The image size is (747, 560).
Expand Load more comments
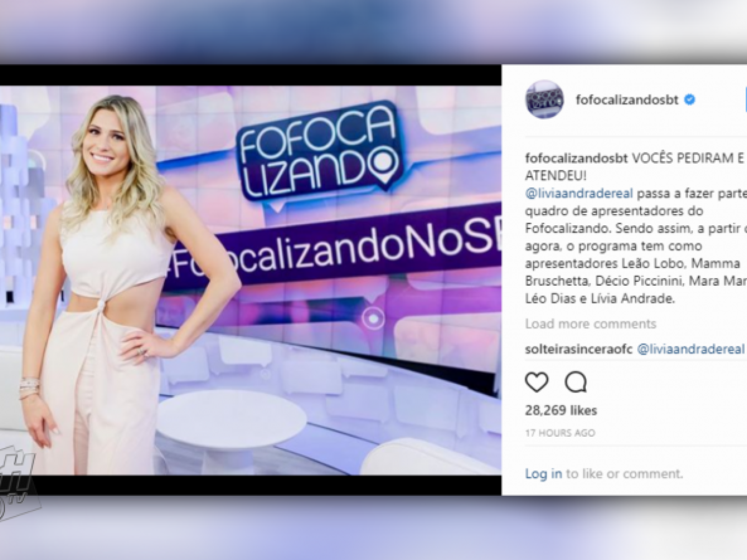click(x=590, y=324)
